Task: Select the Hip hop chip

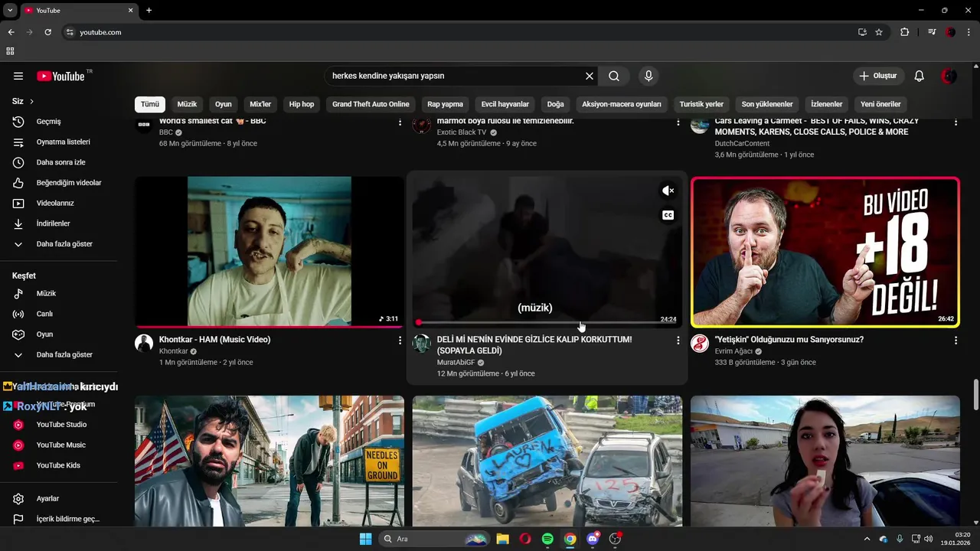Action: tap(302, 104)
